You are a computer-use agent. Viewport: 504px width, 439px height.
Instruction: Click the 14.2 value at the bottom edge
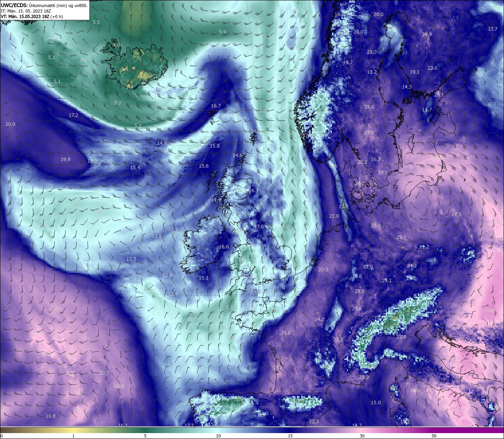click(x=357, y=425)
